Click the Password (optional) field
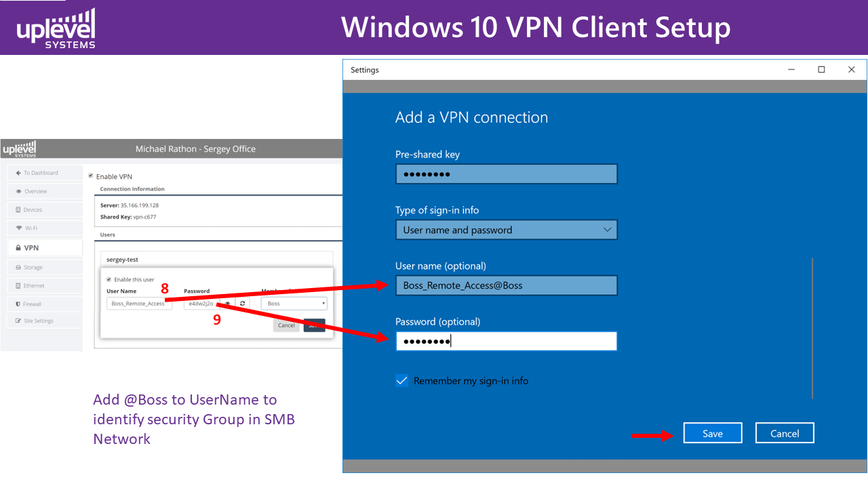868x488 pixels. [507, 341]
